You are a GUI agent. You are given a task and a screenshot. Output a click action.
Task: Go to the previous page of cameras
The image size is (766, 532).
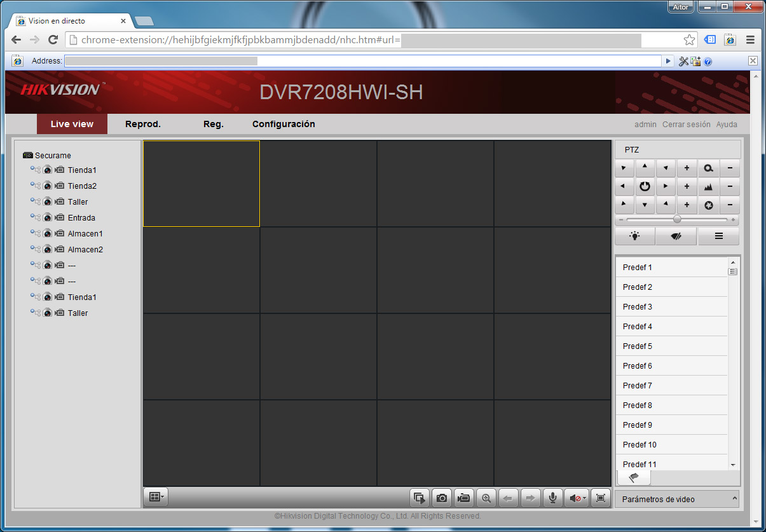[508, 498]
